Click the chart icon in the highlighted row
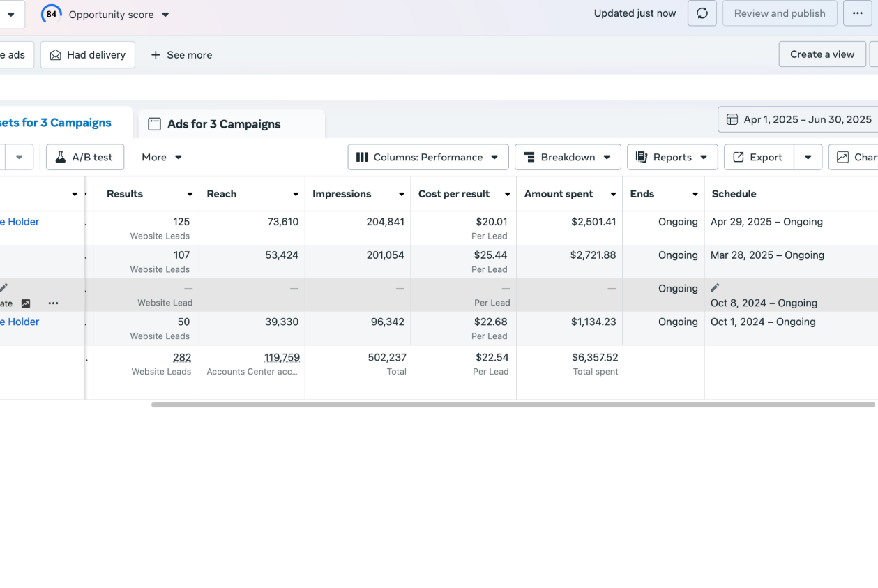The width and height of the screenshot is (878, 588). click(x=26, y=303)
